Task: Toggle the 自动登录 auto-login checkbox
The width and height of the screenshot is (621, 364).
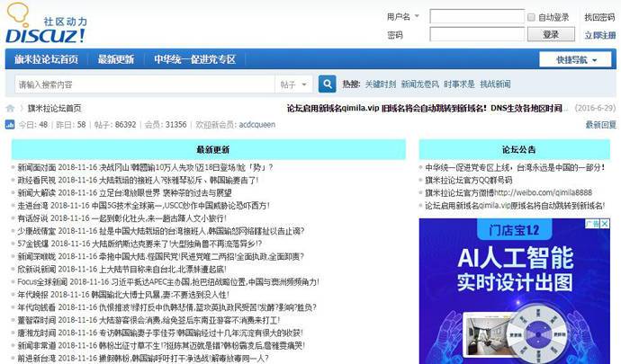Action: (x=531, y=17)
